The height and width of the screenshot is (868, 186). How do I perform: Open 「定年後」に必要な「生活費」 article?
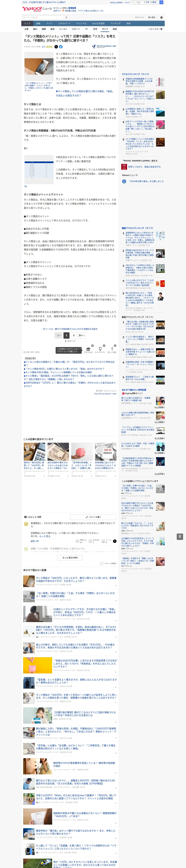tap(76, 747)
